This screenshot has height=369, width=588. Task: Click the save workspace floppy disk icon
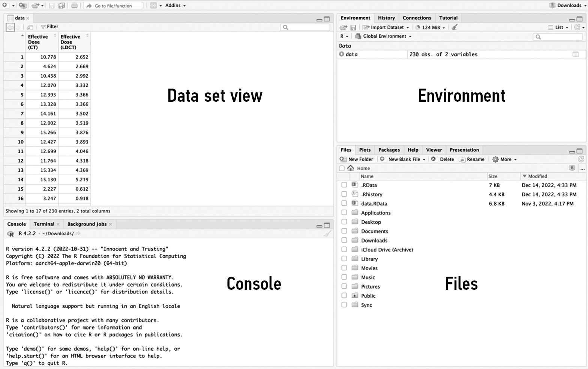click(353, 27)
